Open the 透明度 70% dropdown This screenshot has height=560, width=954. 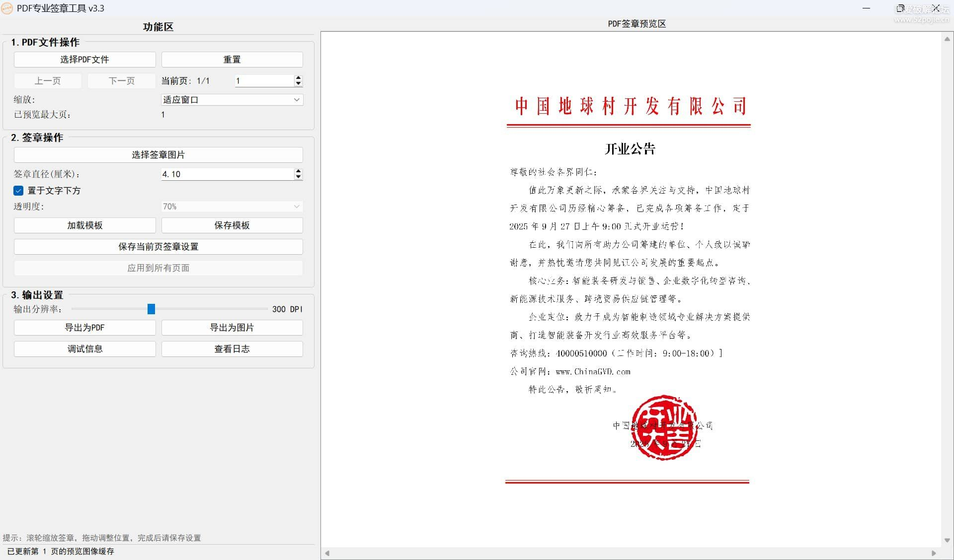tap(232, 207)
